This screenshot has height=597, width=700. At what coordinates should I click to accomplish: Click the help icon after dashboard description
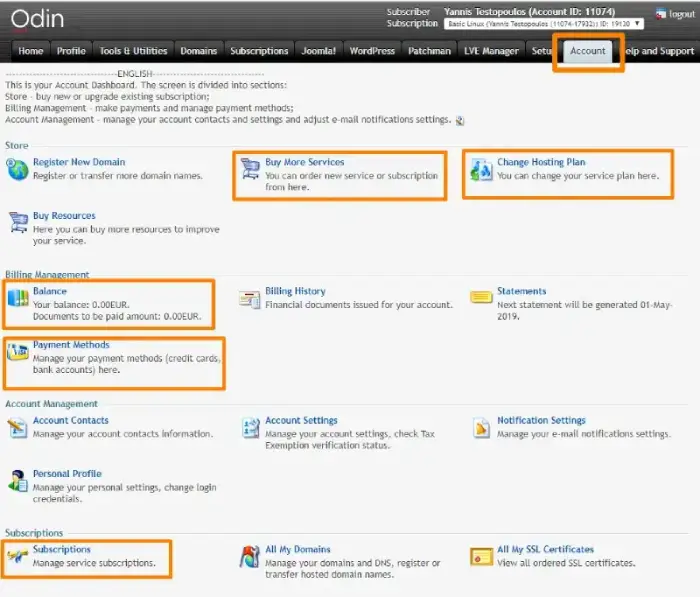(x=460, y=121)
